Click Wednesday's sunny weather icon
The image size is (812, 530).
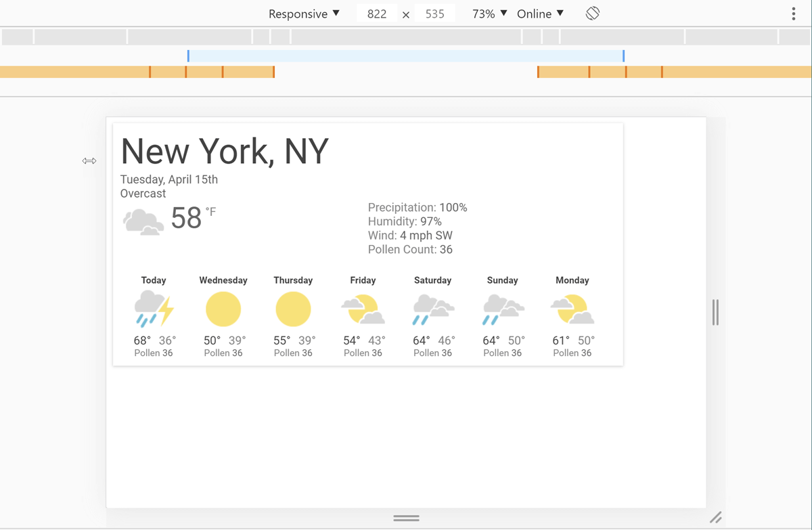[x=223, y=309]
